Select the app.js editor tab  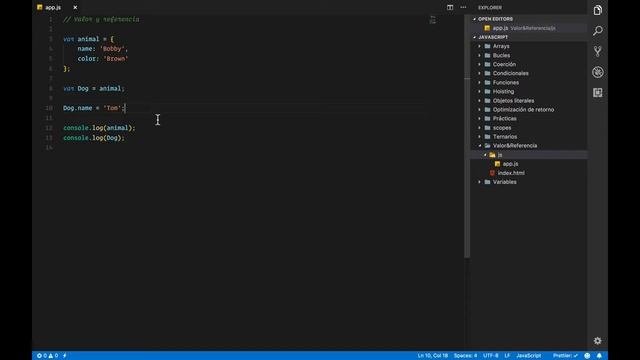click(x=53, y=7)
